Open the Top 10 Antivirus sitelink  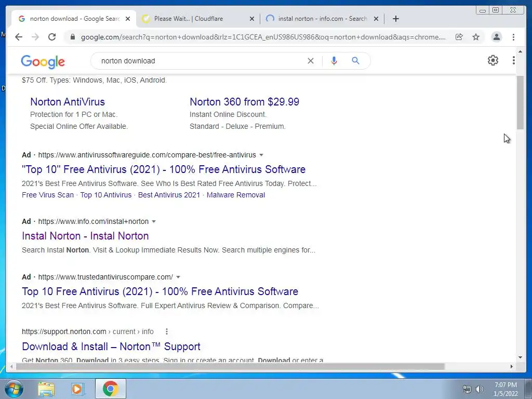106,195
